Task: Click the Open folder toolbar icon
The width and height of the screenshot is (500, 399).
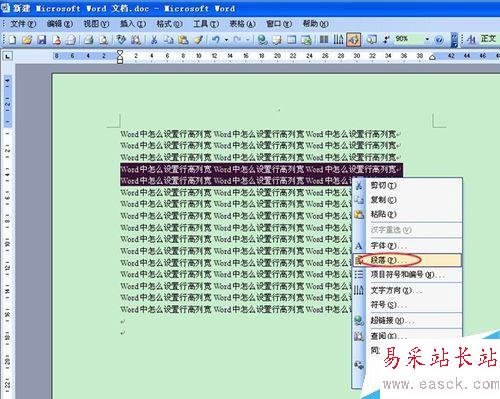Action: [x=27, y=40]
